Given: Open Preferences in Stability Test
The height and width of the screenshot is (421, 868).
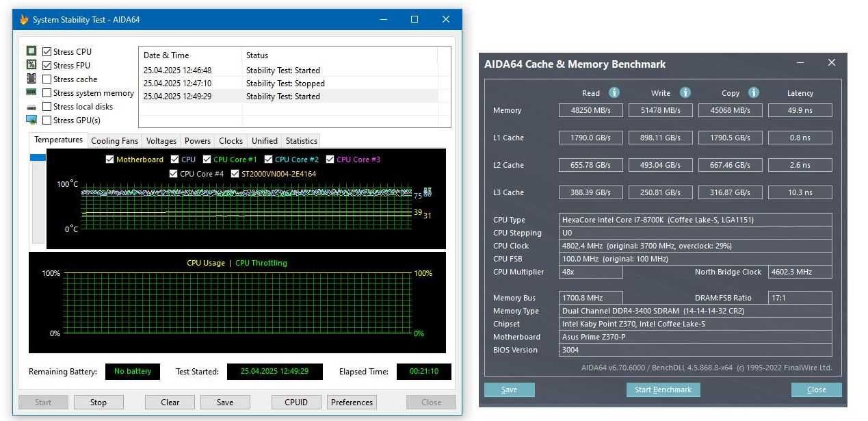Looking at the screenshot, I should (x=352, y=402).
